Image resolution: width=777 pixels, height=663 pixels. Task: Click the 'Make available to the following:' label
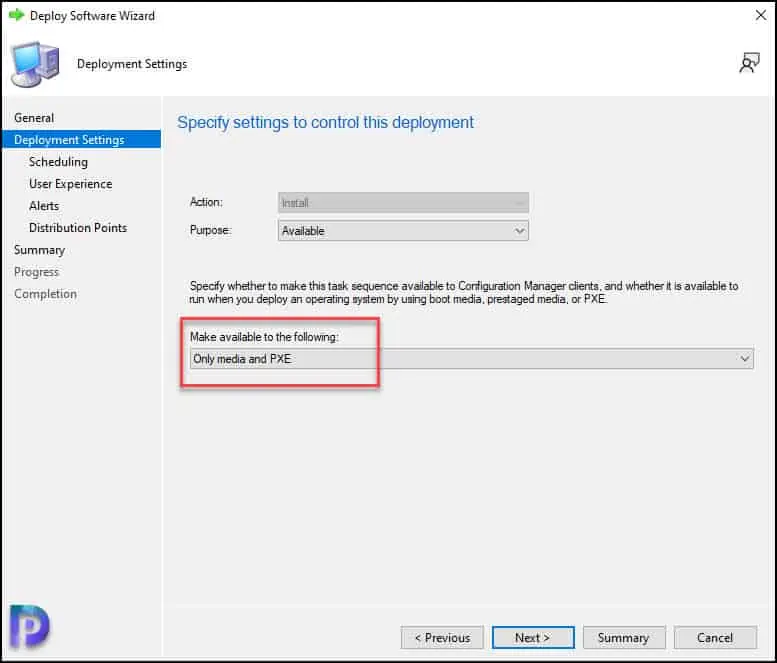click(x=264, y=337)
